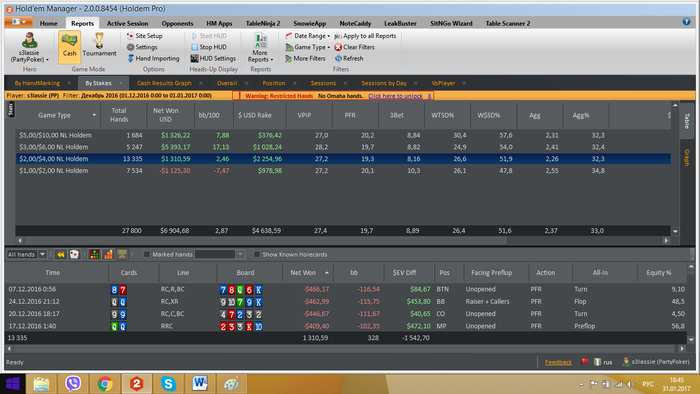
Task: Select the $5,00/$10,00 NL Holdem row
Action: point(343,135)
